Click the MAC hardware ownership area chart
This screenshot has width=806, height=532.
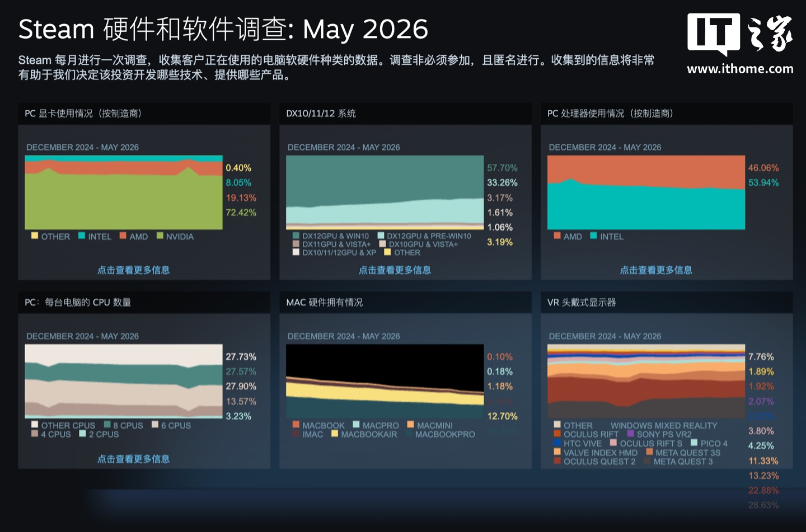[385, 382]
